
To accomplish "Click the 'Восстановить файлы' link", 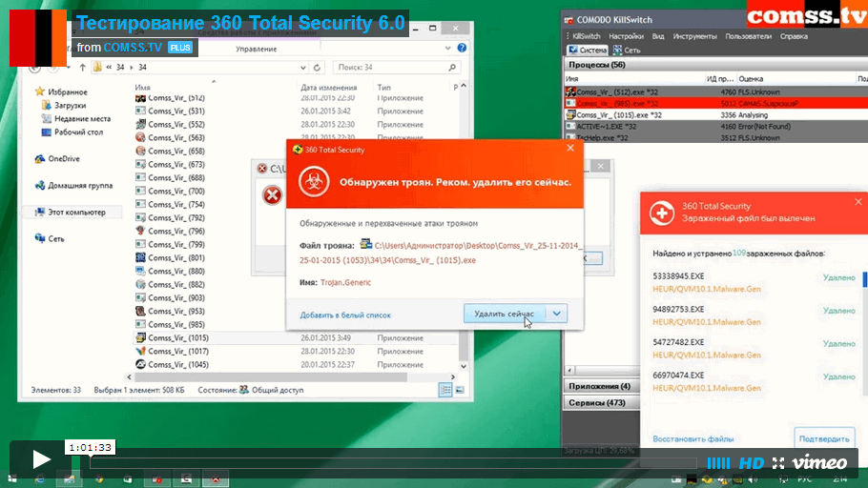I will click(693, 438).
